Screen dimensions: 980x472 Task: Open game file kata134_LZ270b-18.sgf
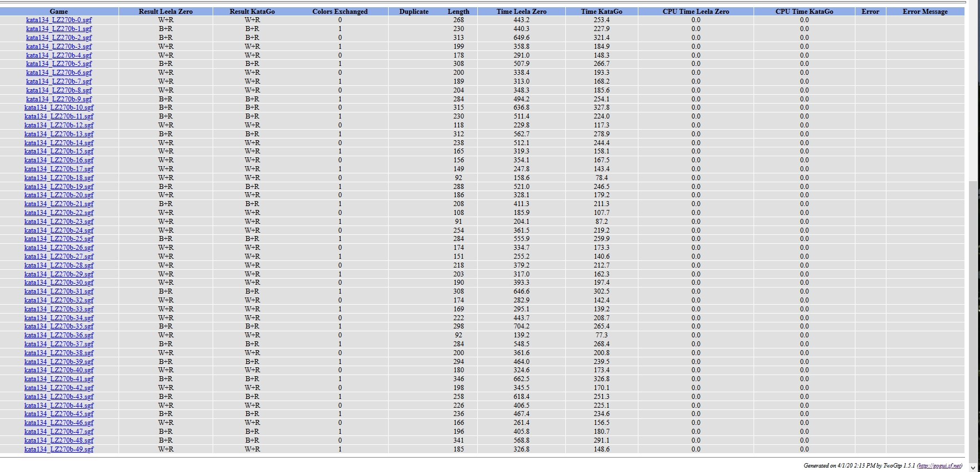pyautogui.click(x=59, y=178)
